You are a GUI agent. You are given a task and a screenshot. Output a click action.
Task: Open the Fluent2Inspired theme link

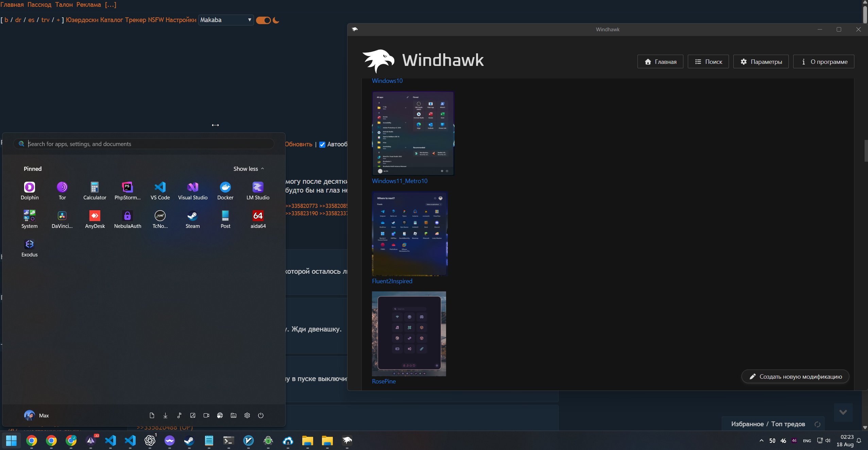click(x=392, y=281)
